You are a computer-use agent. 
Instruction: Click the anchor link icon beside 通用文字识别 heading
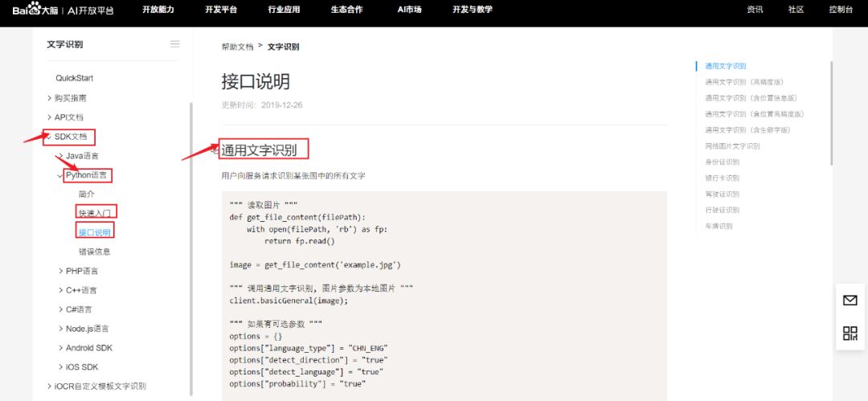point(215,150)
